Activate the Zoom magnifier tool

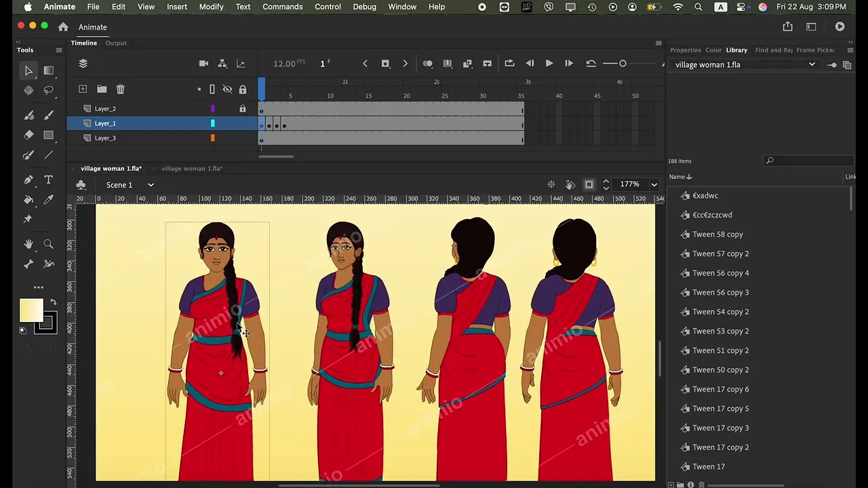coord(48,244)
